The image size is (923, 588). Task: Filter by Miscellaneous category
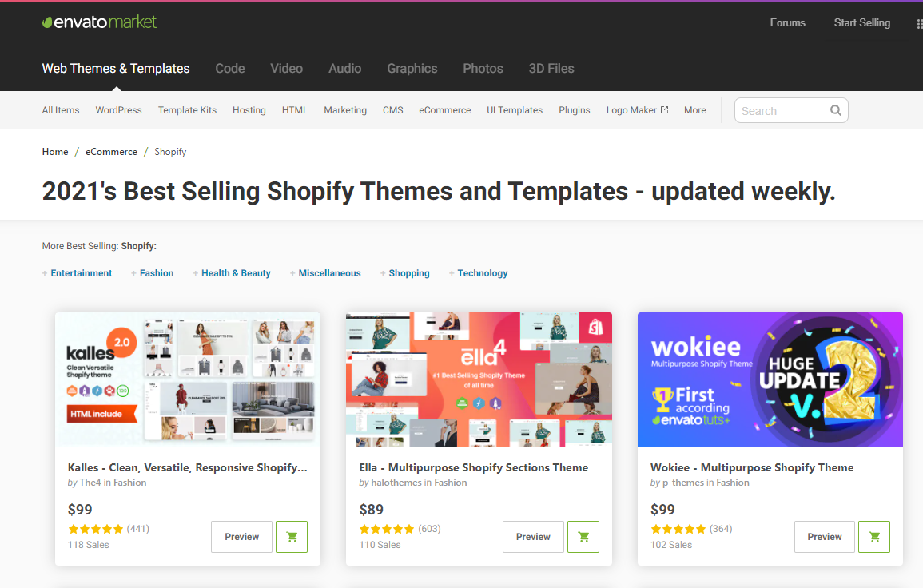[x=329, y=273]
